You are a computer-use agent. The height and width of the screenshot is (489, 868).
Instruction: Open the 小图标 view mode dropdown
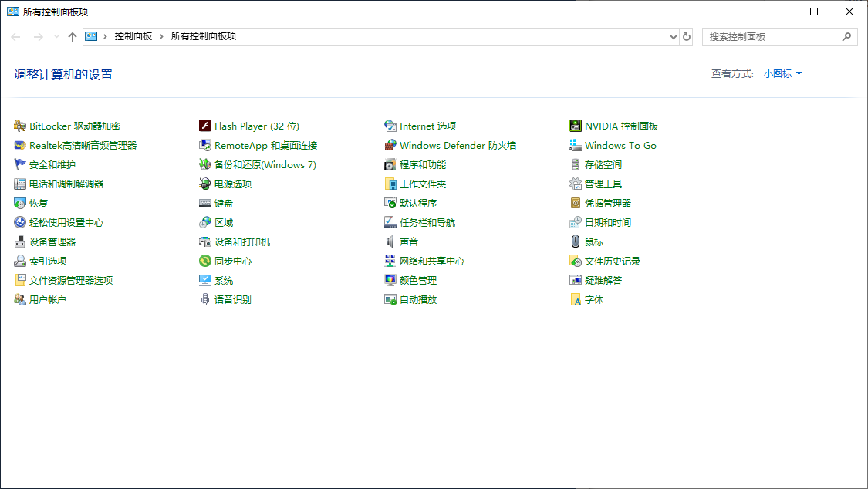pos(783,73)
